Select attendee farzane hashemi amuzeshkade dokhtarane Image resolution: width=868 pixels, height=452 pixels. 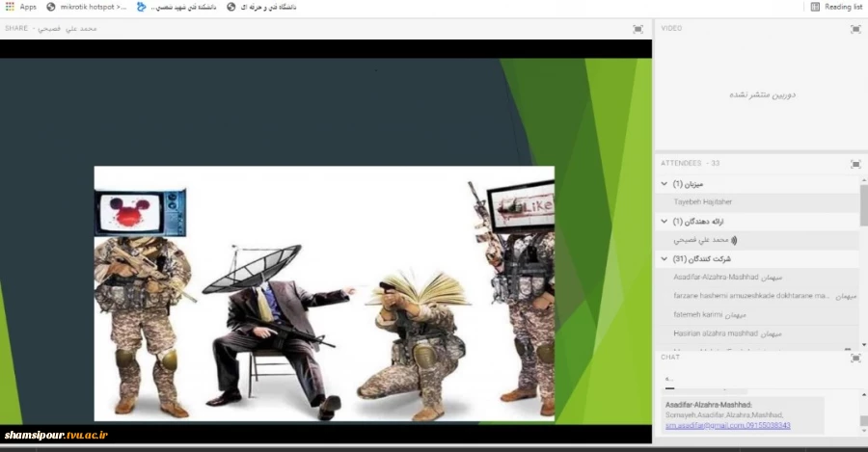pos(757,296)
